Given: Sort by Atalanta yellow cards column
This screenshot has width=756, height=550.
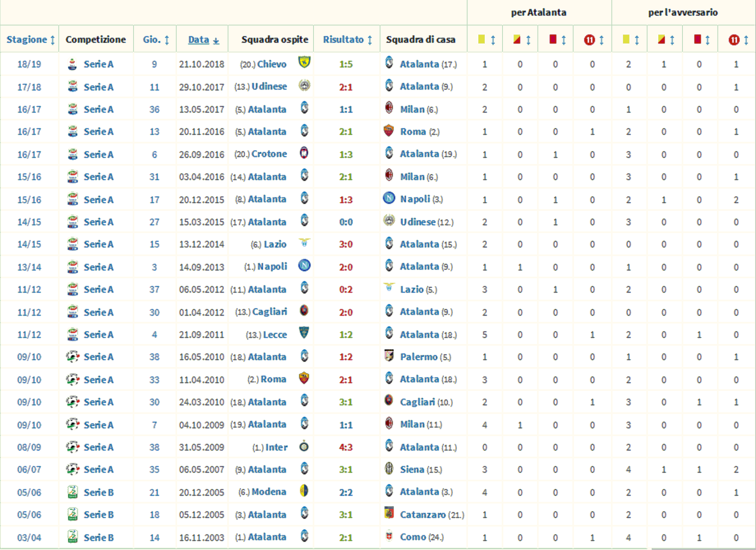Looking at the screenshot, I should pos(486,40).
